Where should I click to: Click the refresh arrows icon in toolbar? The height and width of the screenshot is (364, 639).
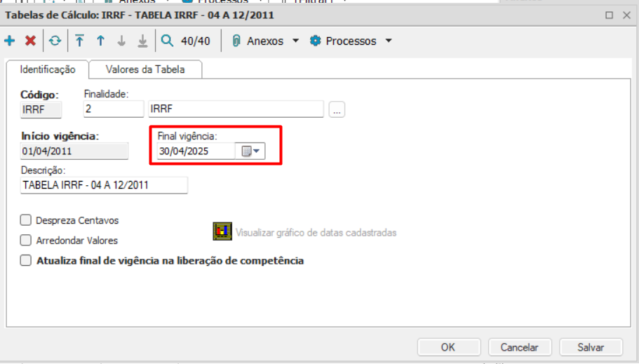point(55,41)
